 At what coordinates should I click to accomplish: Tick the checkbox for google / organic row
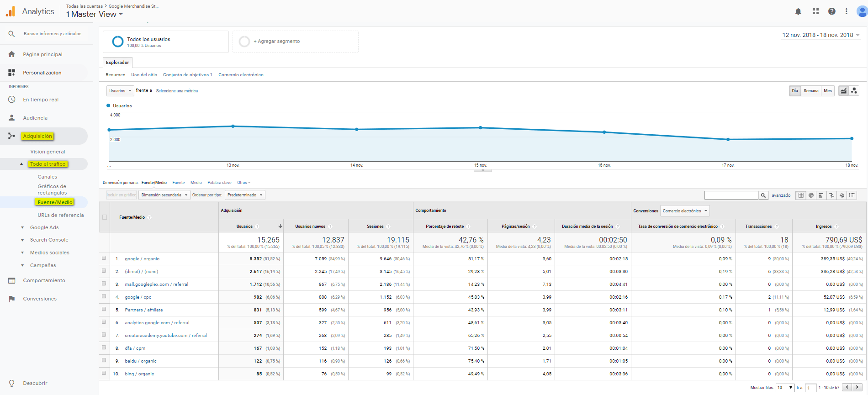click(104, 258)
